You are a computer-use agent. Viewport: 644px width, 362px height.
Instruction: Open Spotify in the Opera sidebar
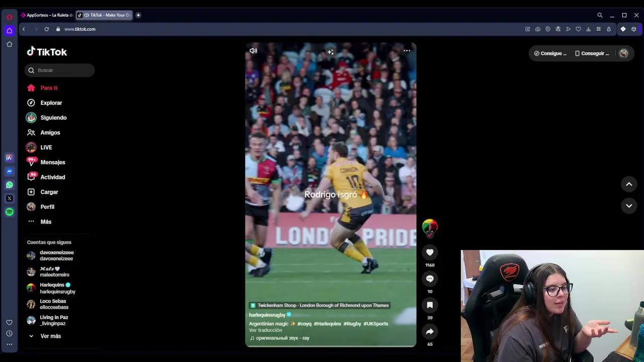[9, 212]
